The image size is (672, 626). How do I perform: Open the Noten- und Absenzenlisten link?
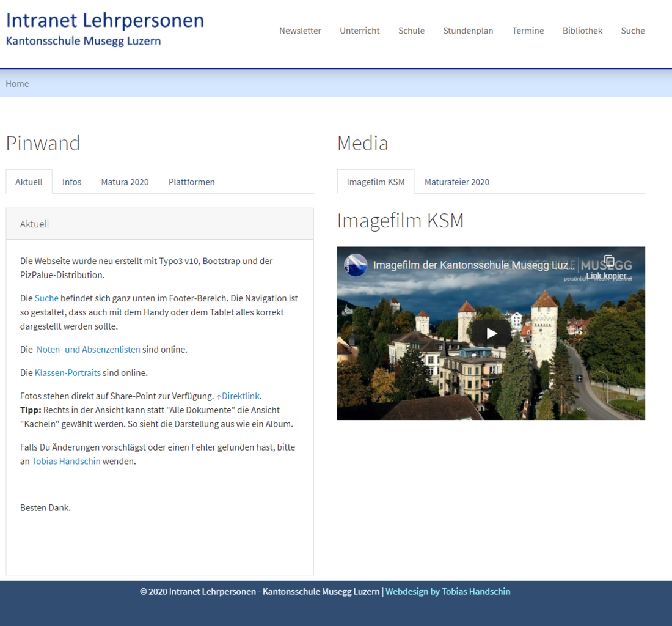pyautogui.click(x=89, y=350)
